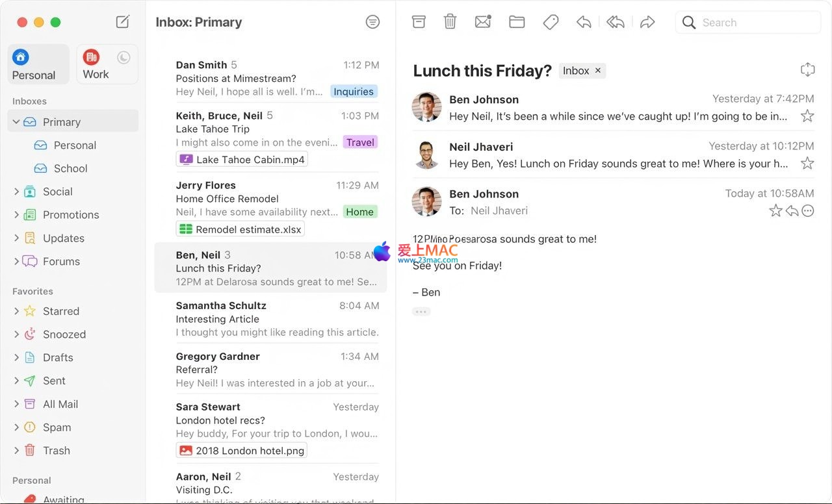Click the compose new message icon

pyautogui.click(x=122, y=22)
